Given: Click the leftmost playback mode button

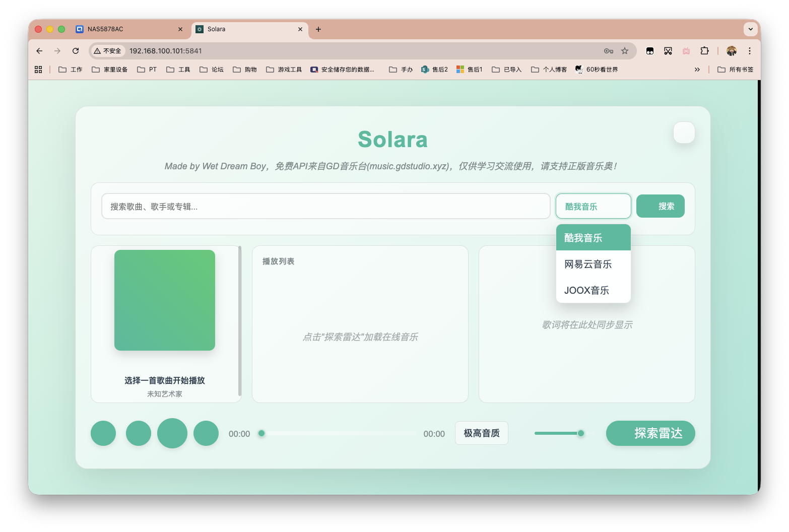Looking at the screenshot, I should point(103,433).
